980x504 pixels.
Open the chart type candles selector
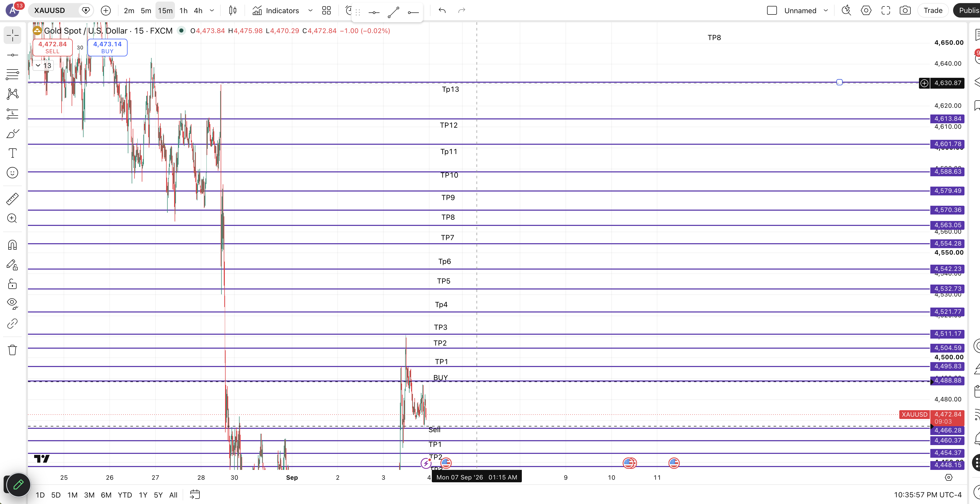233,11
